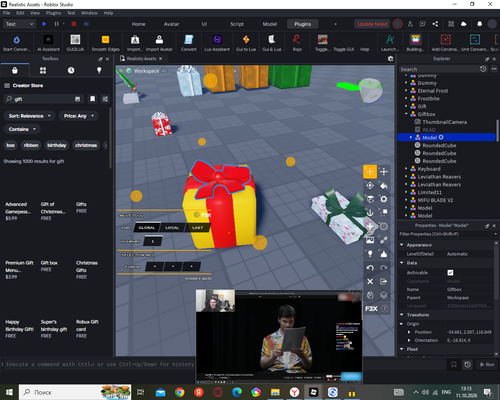Screen dimensions: 500x400
Task: Set F3X move axes to GLOBAL
Action: 147,228
